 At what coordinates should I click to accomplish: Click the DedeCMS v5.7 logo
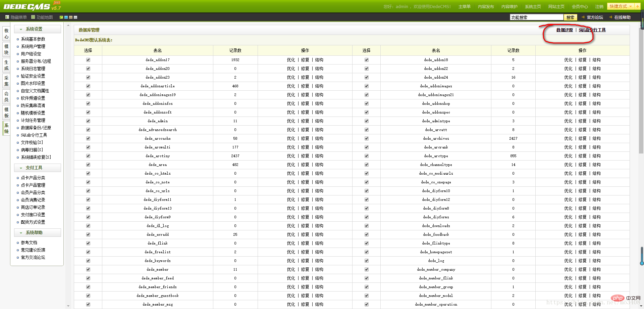[x=32, y=6]
